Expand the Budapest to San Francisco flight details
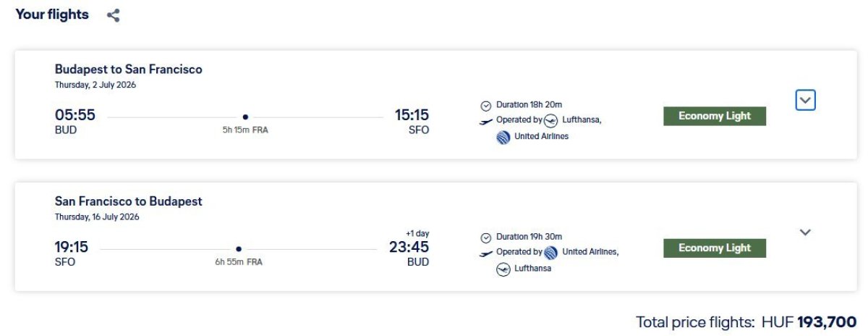This screenshot has width=868, height=336. pyautogui.click(x=805, y=100)
